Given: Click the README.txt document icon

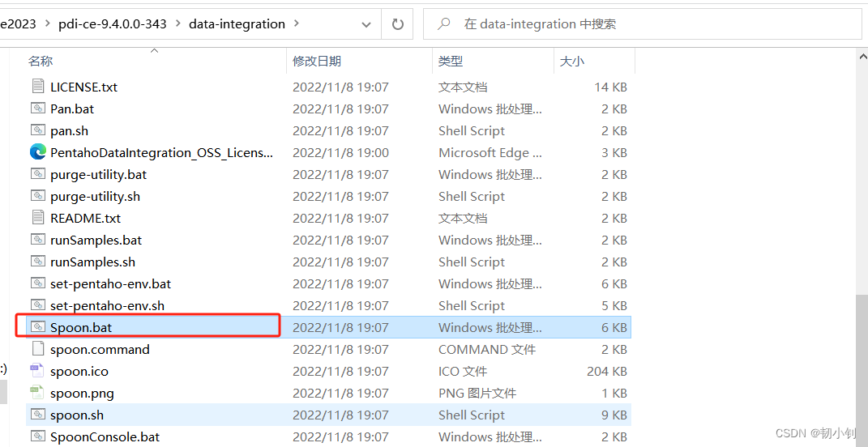Looking at the screenshot, I should click(x=37, y=218).
